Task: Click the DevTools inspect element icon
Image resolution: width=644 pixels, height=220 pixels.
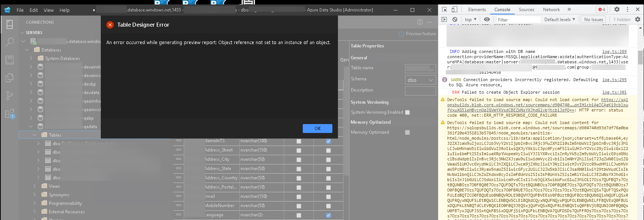Action: pos(444,10)
